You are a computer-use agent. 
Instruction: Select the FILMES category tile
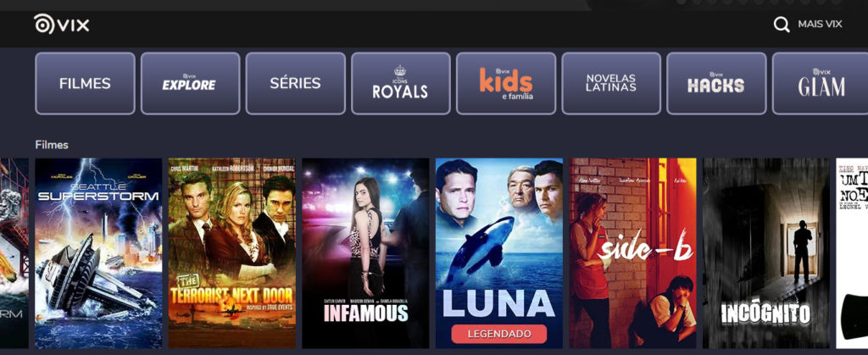click(x=85, y=84)
